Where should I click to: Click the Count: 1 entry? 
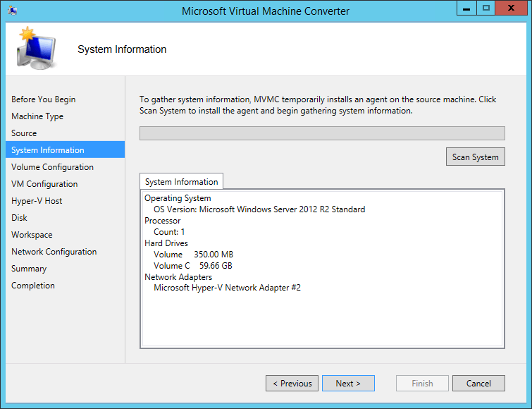[169, 232]
